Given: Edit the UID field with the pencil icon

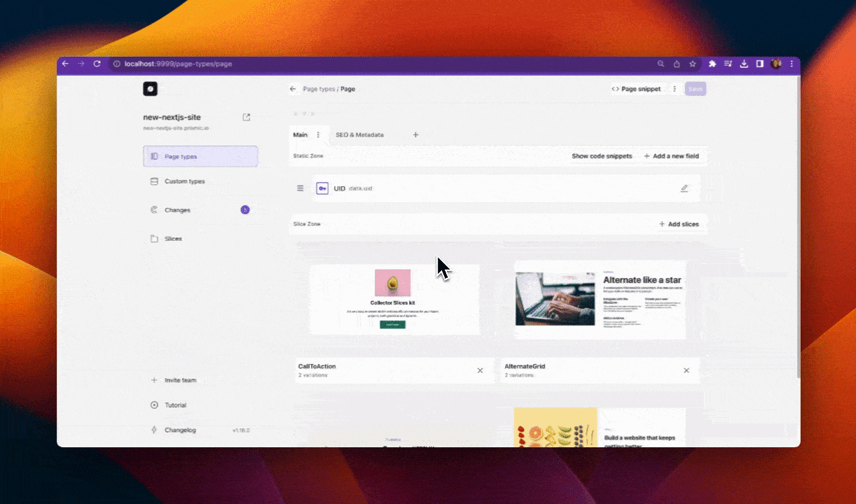Looking at the screenshot, I should [684, 188].
